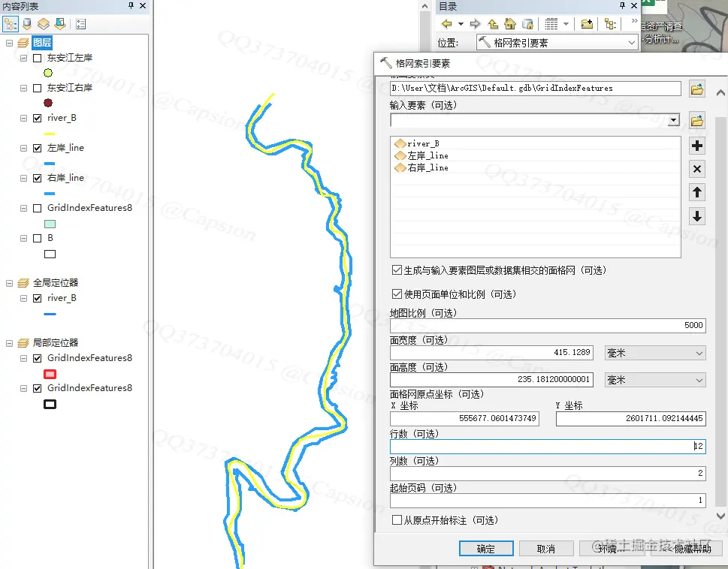Screen dimensions: 728x569
Task: Click the X 坐标 input field
Action: [464, 418]
